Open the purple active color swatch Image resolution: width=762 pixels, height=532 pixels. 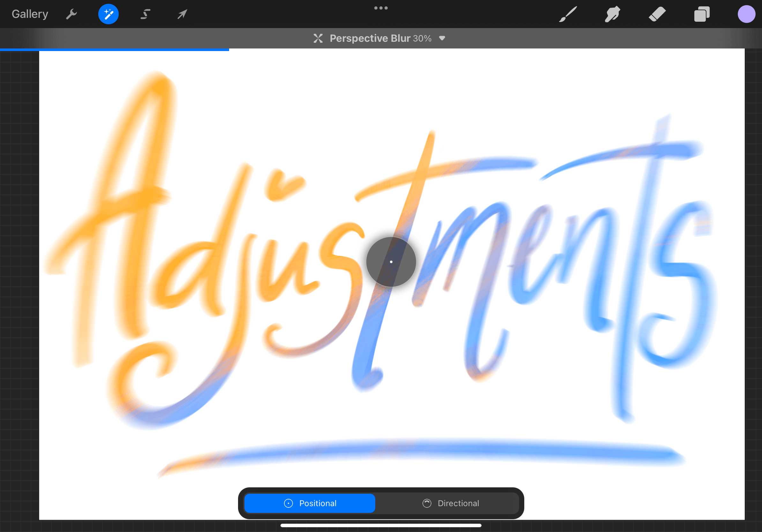coord(746,14)
